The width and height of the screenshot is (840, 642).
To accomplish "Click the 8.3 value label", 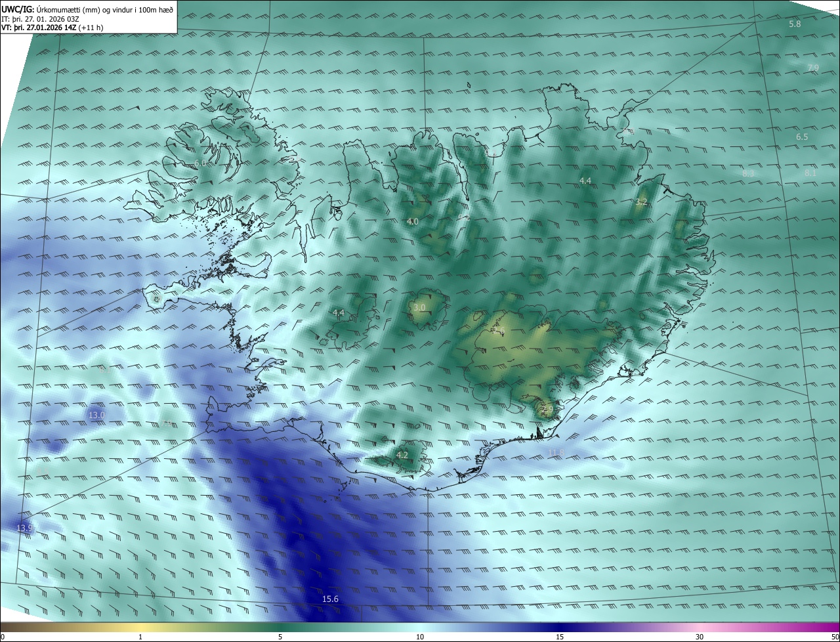I will coord(748,173).
